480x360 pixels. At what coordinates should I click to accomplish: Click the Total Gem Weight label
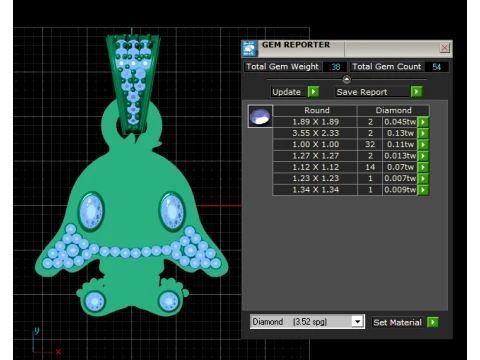pos(282,67)
